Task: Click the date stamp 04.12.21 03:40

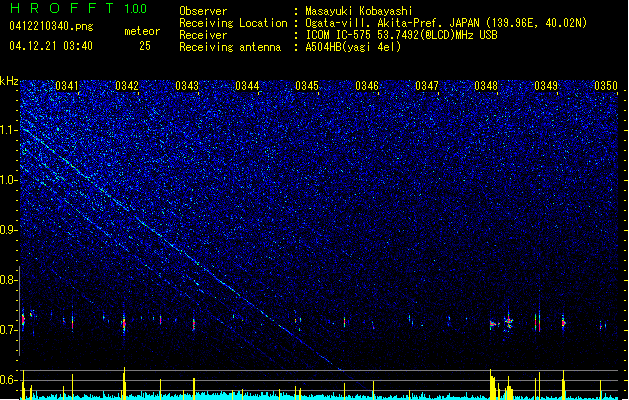Action: pyautogui.click(x=51, y=46)
